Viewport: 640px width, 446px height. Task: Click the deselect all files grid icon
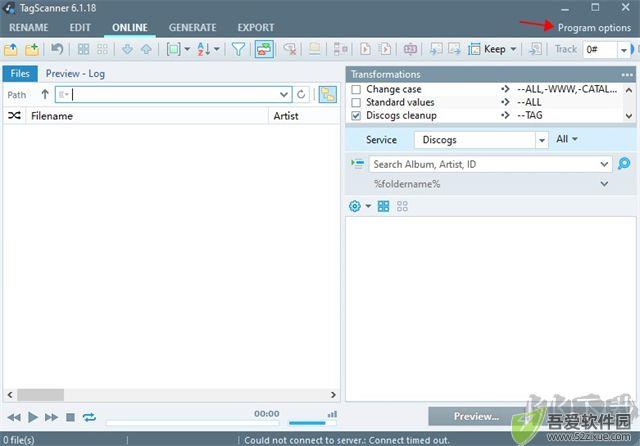(102, 49)
